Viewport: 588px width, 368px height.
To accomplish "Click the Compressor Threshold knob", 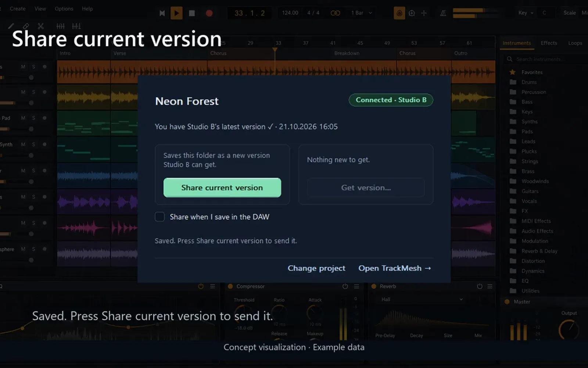I will click(244, 314).
